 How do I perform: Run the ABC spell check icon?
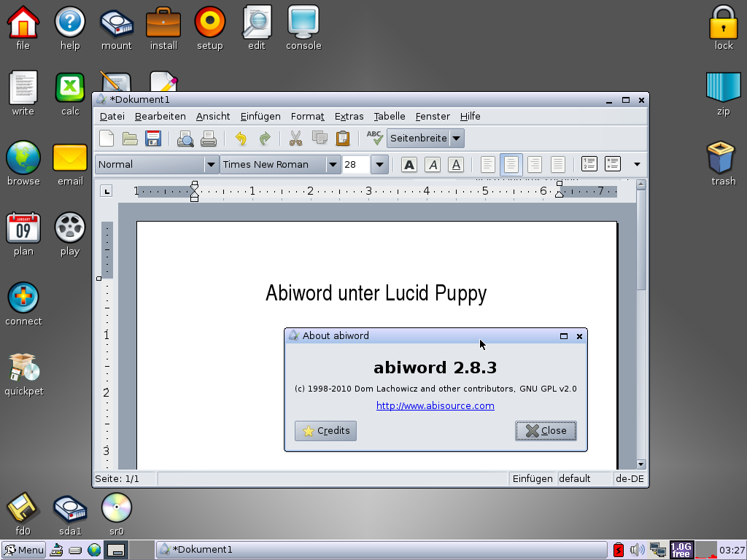click(374, 138)
